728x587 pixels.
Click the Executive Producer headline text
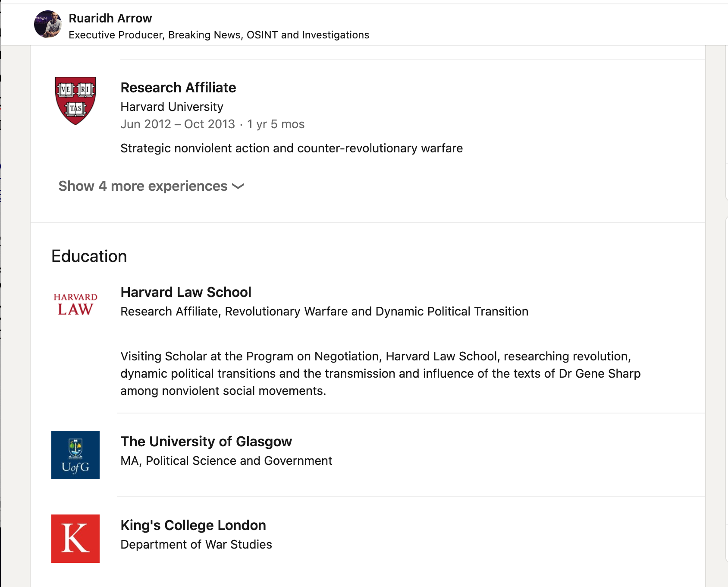pos(219,35)
